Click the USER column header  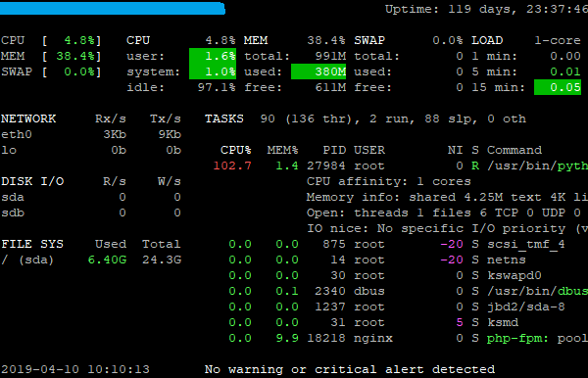point(369,150)
